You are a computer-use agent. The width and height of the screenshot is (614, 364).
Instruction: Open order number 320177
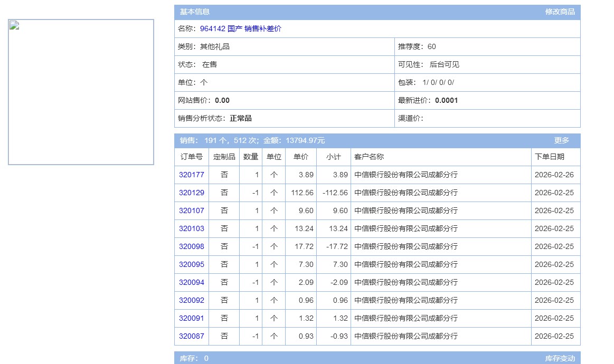[x=191, y=175]
